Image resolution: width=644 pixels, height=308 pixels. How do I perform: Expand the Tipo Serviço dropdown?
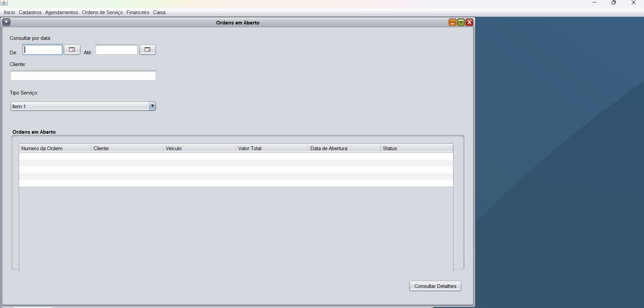[152, 106]
